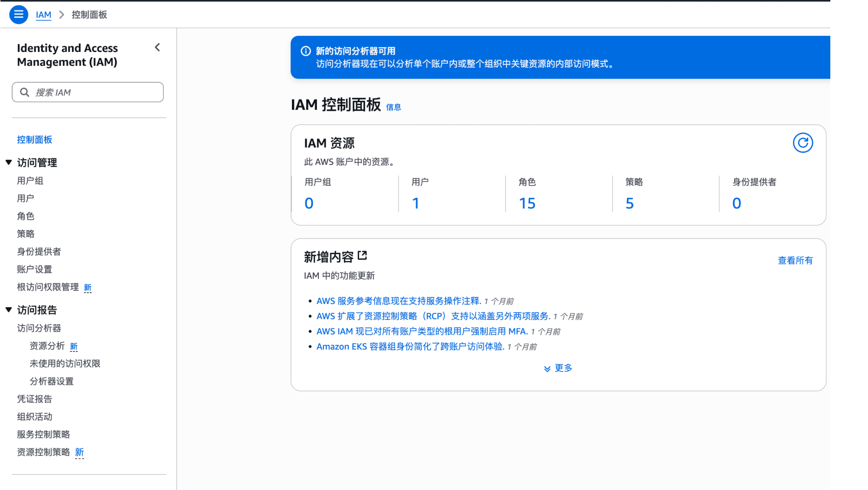Open the Amazon EKS 容器组身份 news link

(410, 347)
